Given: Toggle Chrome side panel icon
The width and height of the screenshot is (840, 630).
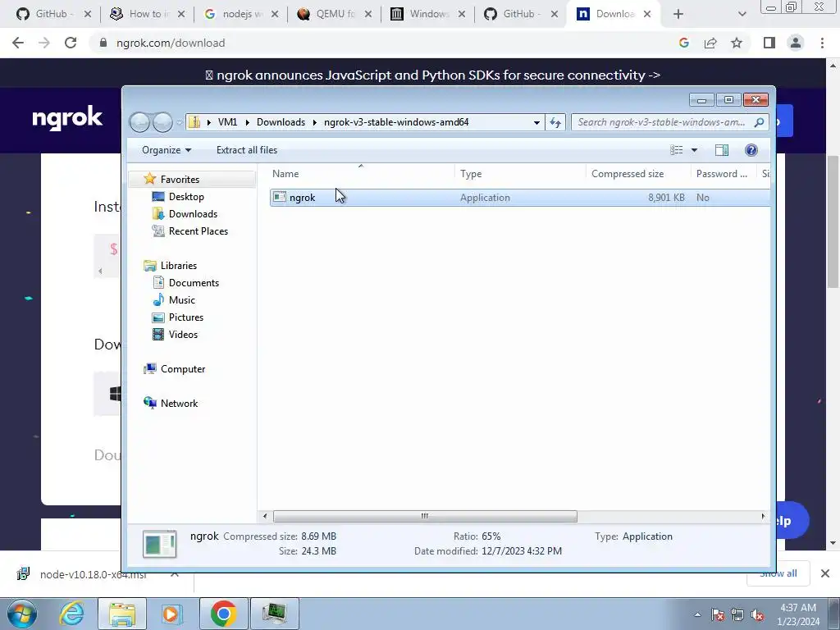Looking at the screenshot, I should [769, 43].
